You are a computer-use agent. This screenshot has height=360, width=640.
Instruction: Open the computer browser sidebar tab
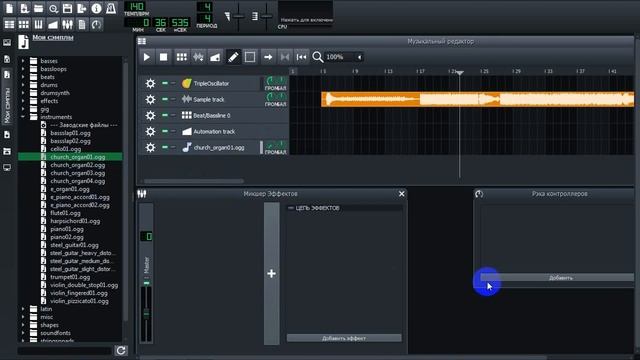(x=7, y=167)
